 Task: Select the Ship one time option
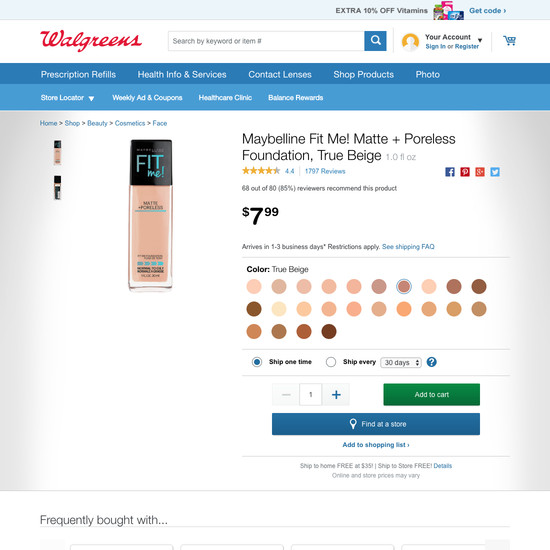click(257, 362)
